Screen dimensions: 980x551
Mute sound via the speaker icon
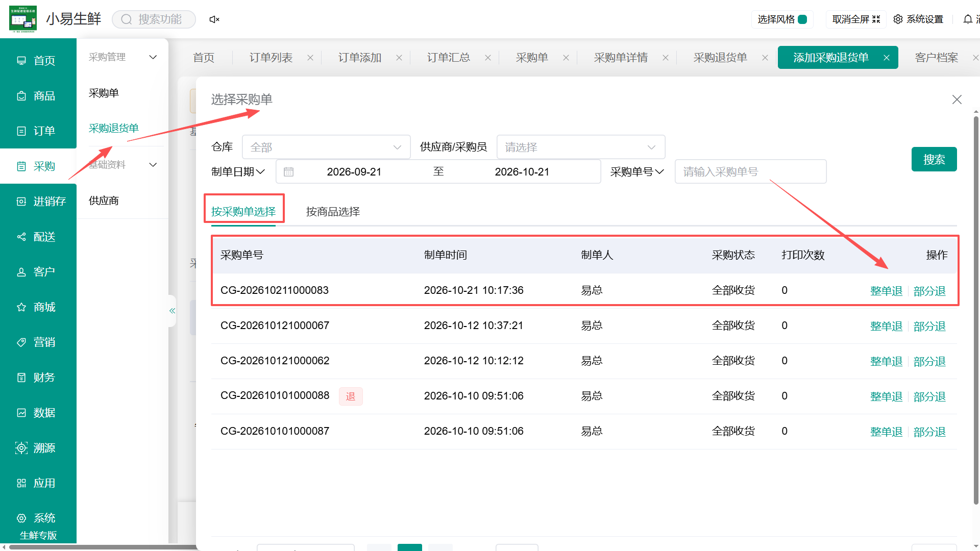pos(214,19)
